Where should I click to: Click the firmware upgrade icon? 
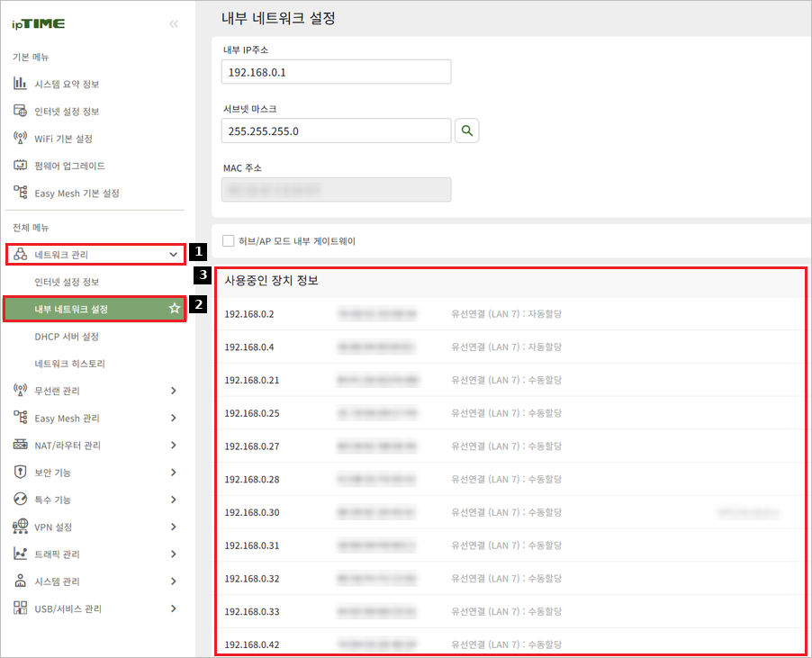20,166
